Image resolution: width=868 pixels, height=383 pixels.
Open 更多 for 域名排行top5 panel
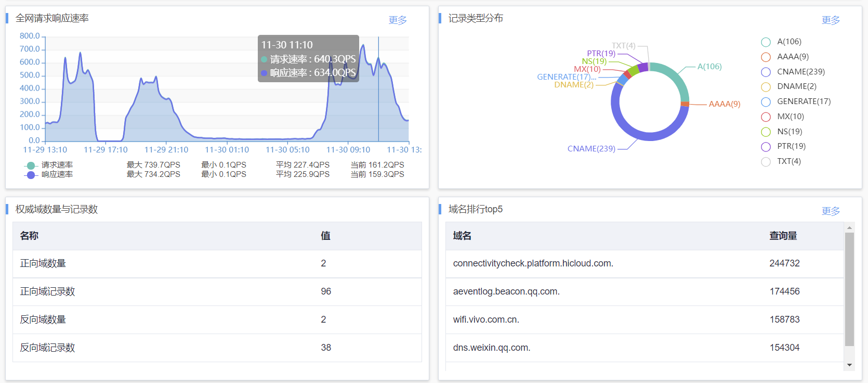click(831, 211)
